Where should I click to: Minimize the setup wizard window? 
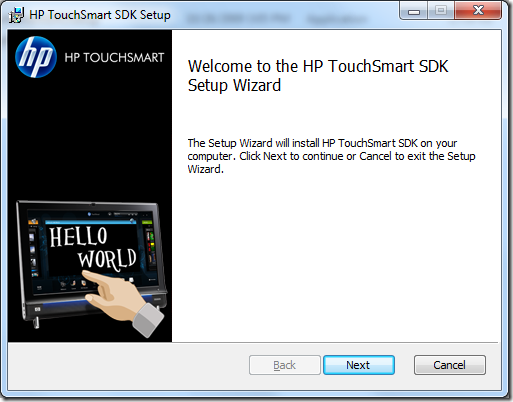pos(414,11)
